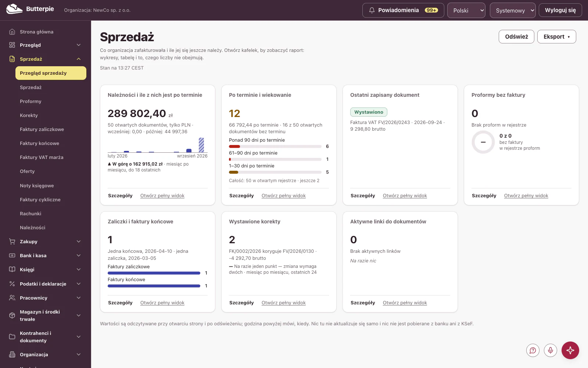Click the Wyloguj się button
The width and height of the screenshot is (588, 368).
pyautogui.click(x=560, y=10)
